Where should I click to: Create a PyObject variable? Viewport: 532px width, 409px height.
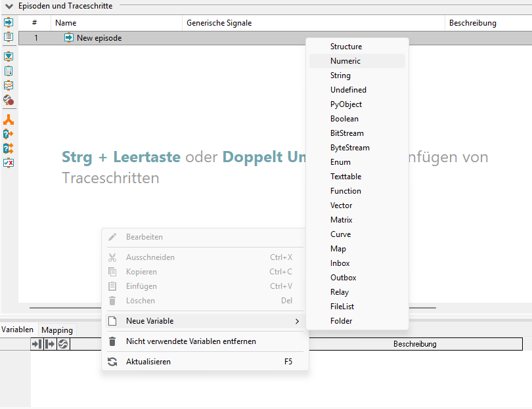[357, 104]
